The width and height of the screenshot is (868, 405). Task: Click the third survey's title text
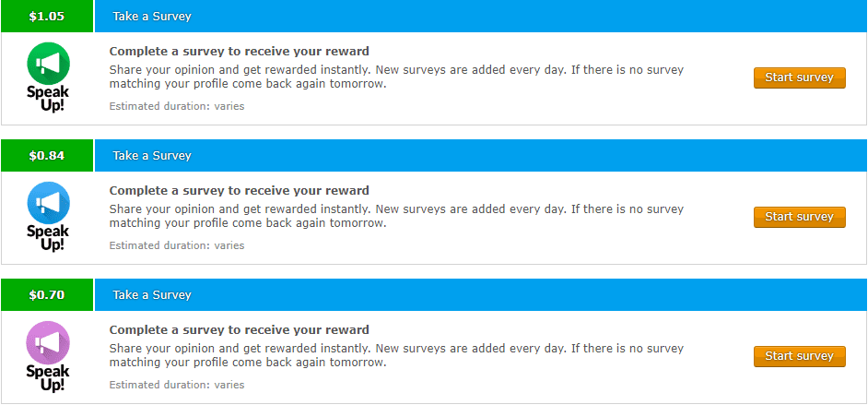240,330
